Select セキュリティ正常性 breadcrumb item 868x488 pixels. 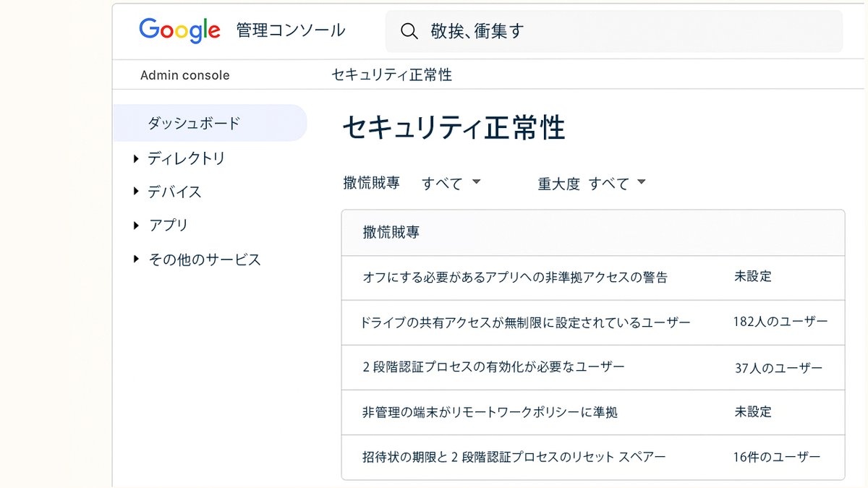[x=391, y=74]
